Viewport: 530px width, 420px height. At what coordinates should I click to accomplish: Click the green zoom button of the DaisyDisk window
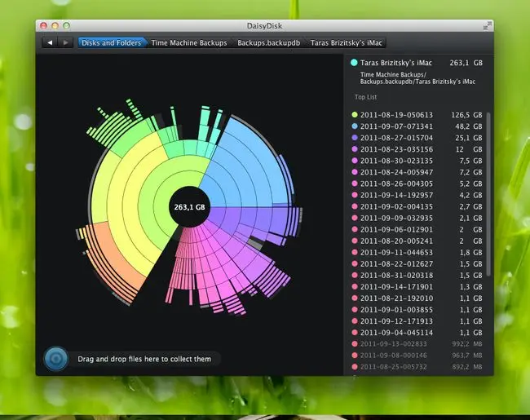(x=67, y=26)
